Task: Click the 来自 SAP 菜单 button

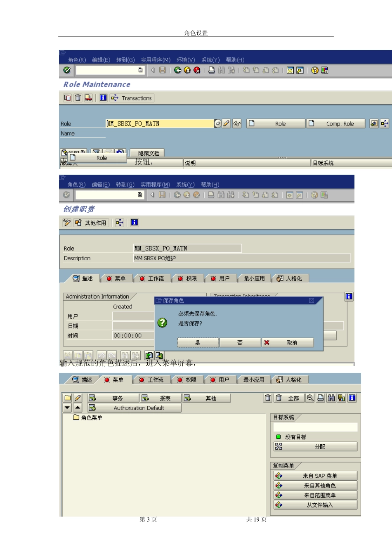Action: click(x=316, y=476)
